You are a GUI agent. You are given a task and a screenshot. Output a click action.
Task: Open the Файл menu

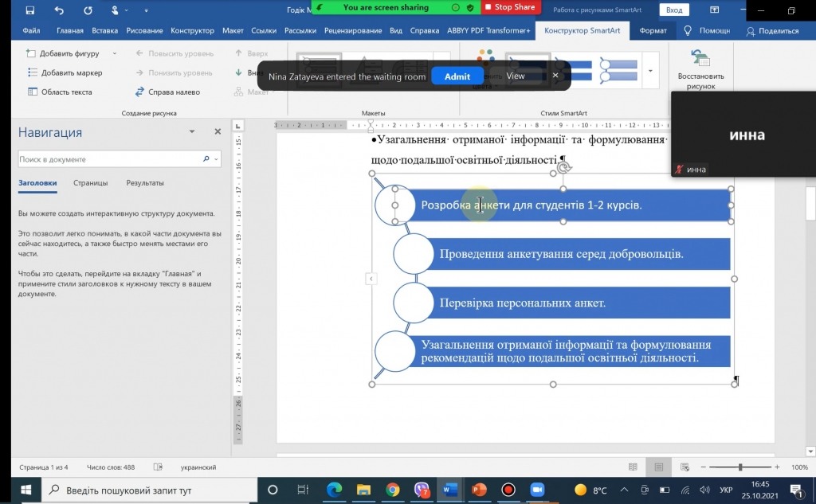[x=31, y=31]
